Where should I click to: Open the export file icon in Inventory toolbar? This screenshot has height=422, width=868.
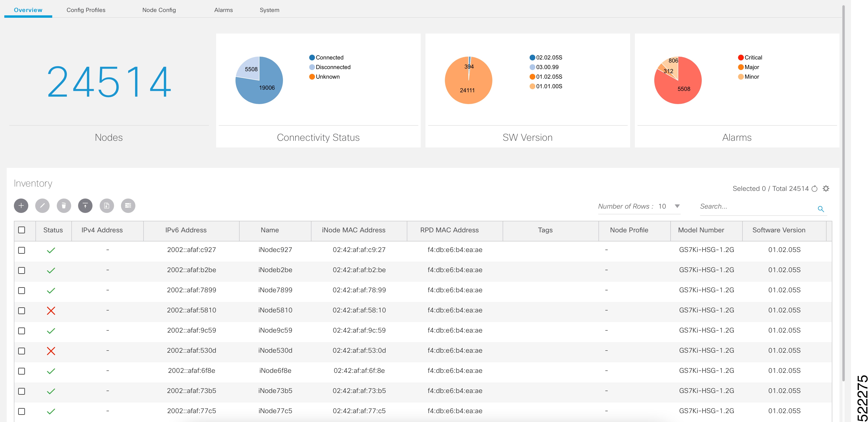(106, 205)
